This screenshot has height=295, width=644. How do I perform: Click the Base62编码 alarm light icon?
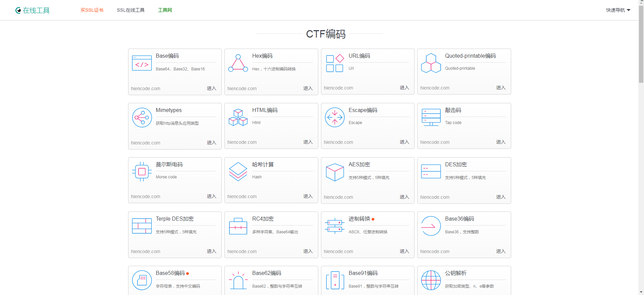[x=238, y=280]
